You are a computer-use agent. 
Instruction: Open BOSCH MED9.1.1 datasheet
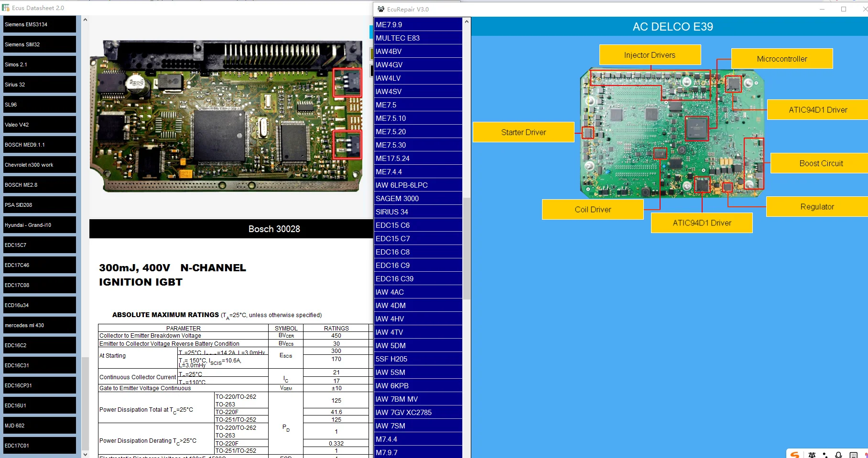pyautogui.click(x=40, y=145)
